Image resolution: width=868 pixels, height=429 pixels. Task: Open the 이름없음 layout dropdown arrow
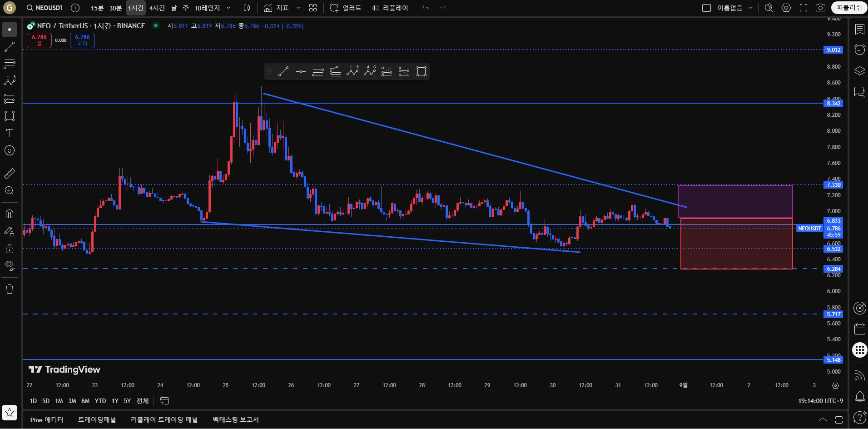[751, 8]
